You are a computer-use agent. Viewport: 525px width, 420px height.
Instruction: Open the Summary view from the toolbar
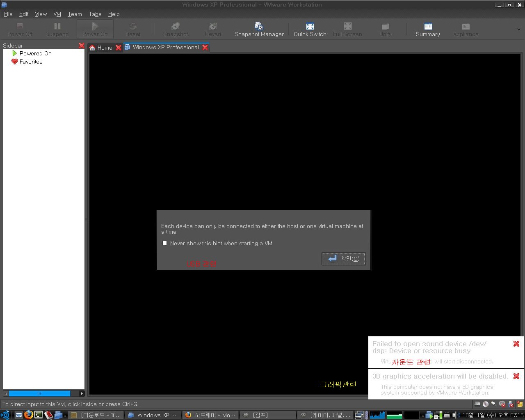click(x=427, y=29)
